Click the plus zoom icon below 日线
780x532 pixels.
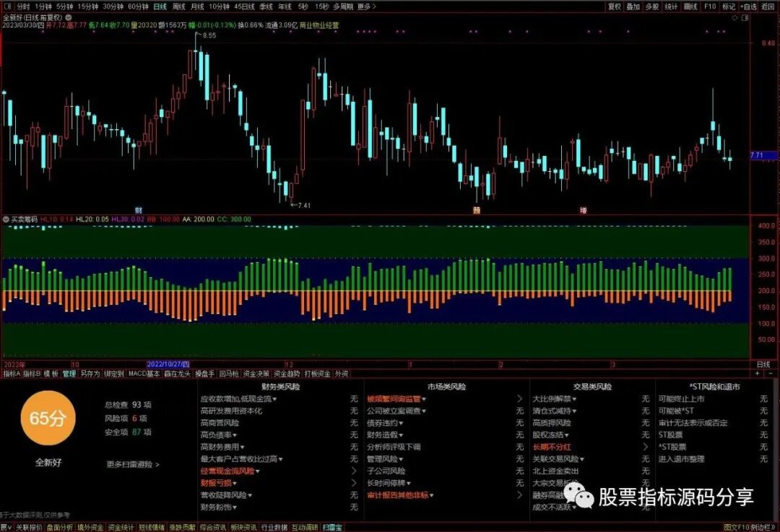point(758,373)
